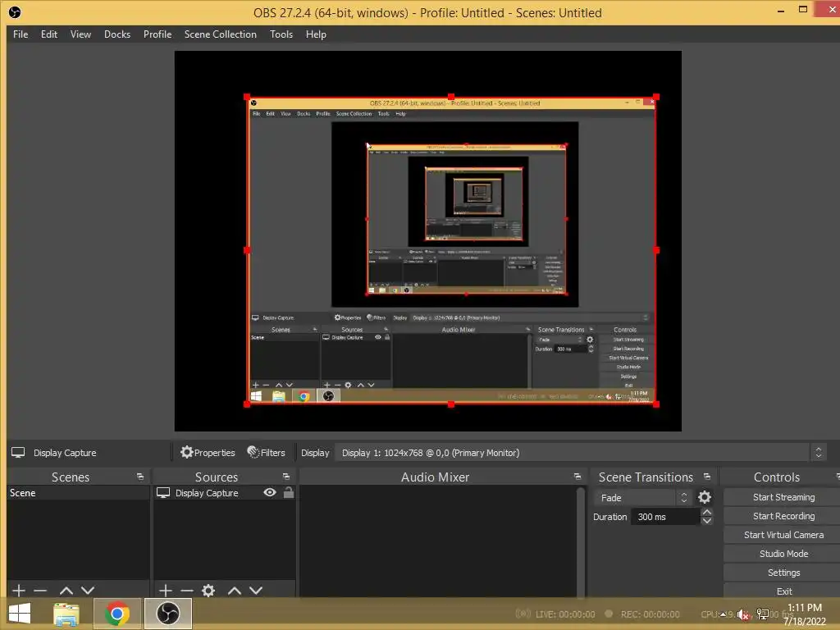Move the scene up
This screenshot has width=840, height=630.
coord(66,591)
